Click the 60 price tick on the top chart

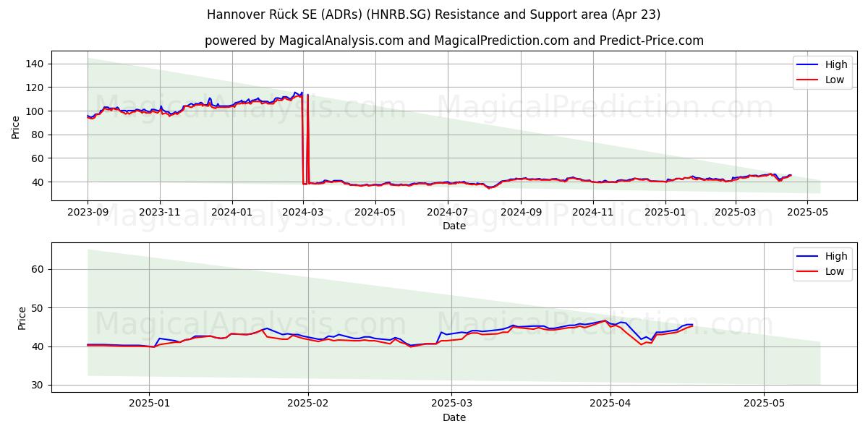coord(38,158)
